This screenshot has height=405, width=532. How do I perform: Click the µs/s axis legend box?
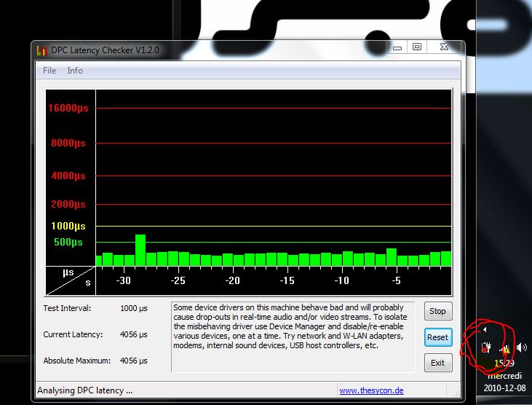point(71,278)
